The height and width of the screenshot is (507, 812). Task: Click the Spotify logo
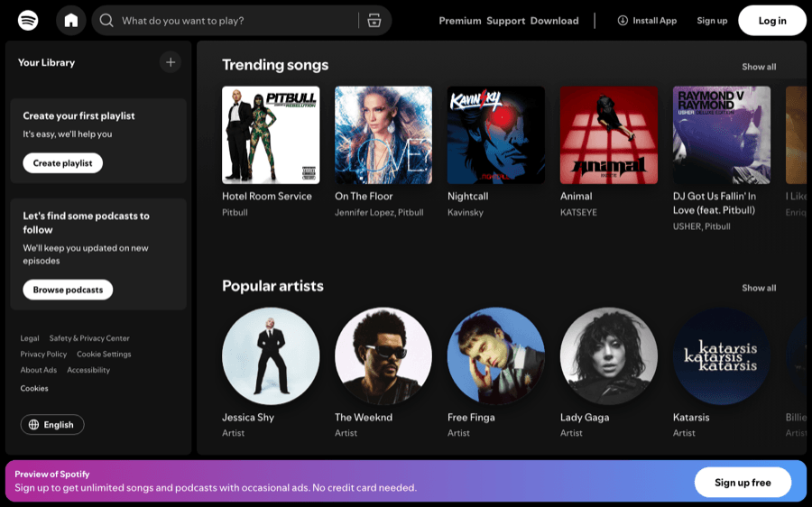(28, 21)
